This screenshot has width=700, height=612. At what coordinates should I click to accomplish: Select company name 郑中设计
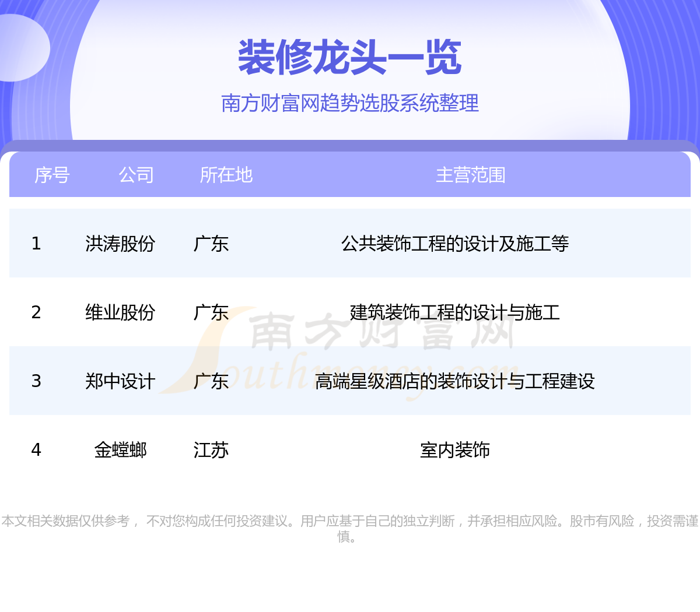120,381
